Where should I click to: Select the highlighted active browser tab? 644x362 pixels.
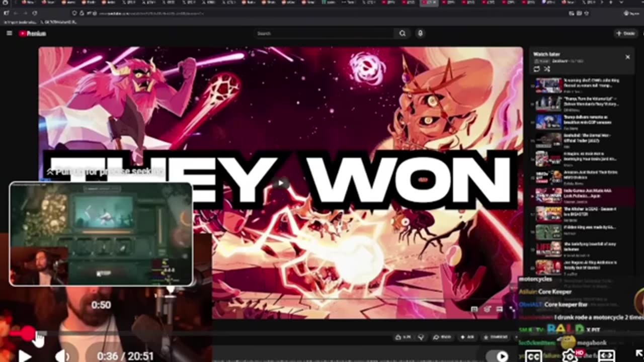click(430, 3)
